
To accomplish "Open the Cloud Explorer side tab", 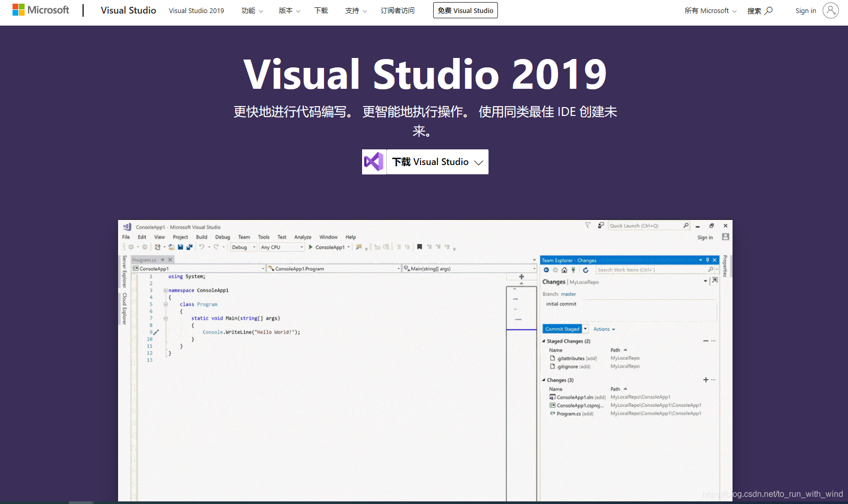I will click(124, 308).
